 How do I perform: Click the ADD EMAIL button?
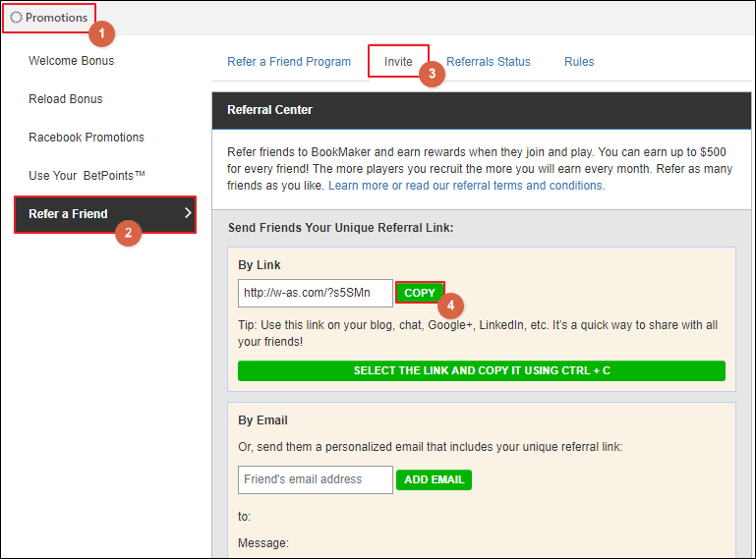434,480
